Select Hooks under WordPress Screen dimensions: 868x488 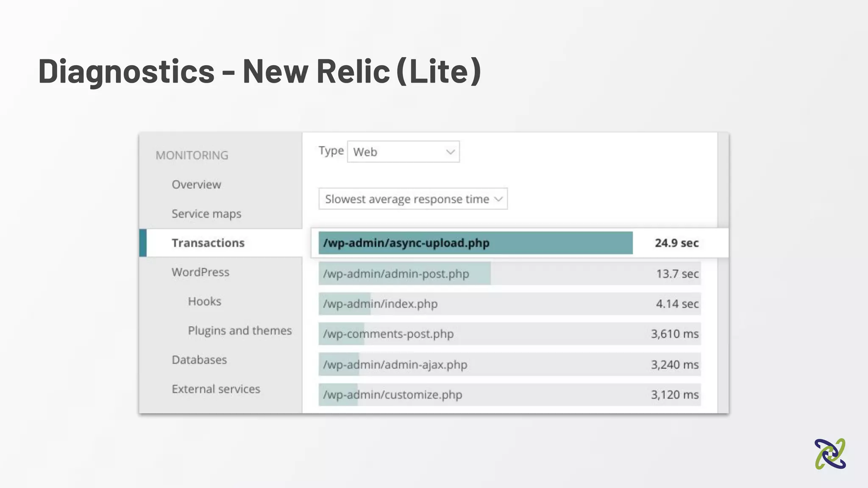click(x=205, y=301)
